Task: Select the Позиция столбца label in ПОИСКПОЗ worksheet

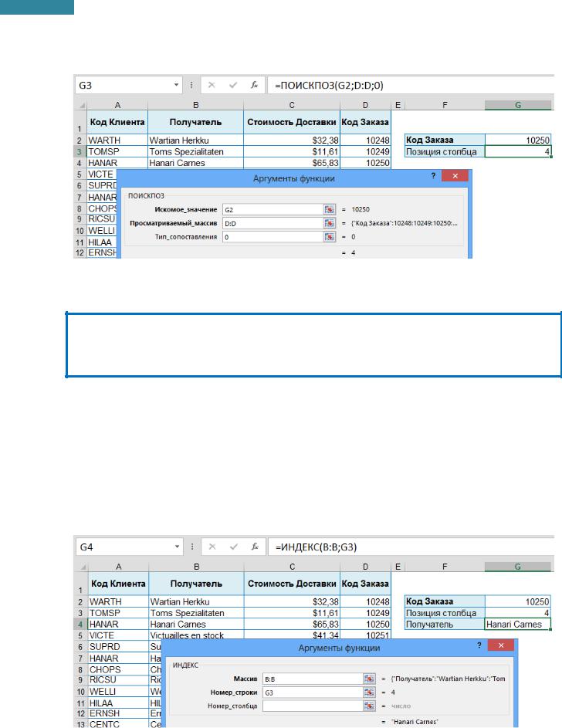Action: tap(445, 152)
